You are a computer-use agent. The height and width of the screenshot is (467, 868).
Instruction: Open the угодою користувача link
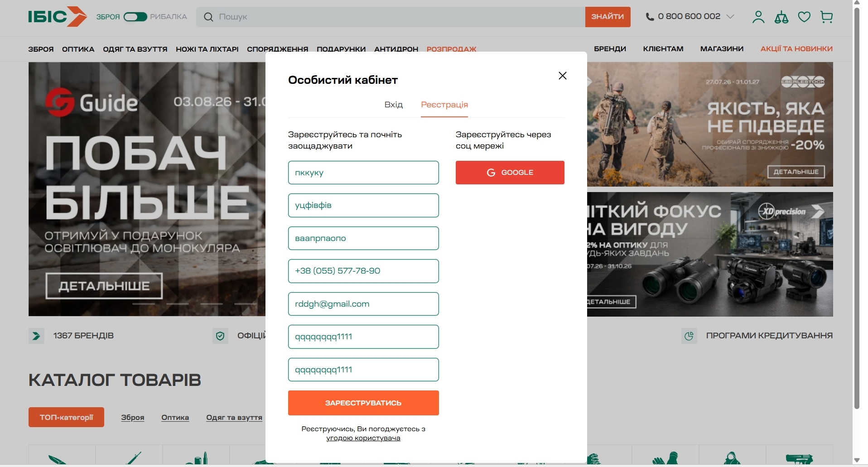point(363,438)
